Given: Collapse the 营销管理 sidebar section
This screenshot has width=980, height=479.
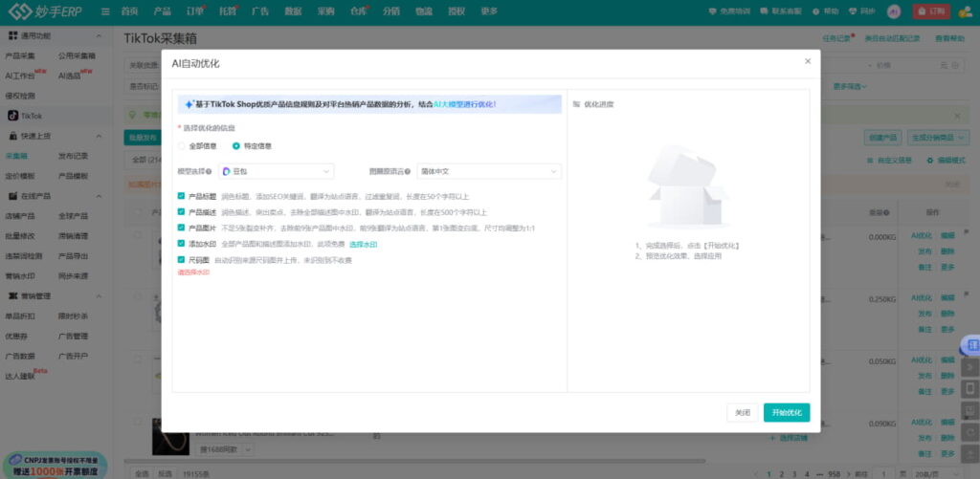Looking at the screenshot, I should [99, 295].
